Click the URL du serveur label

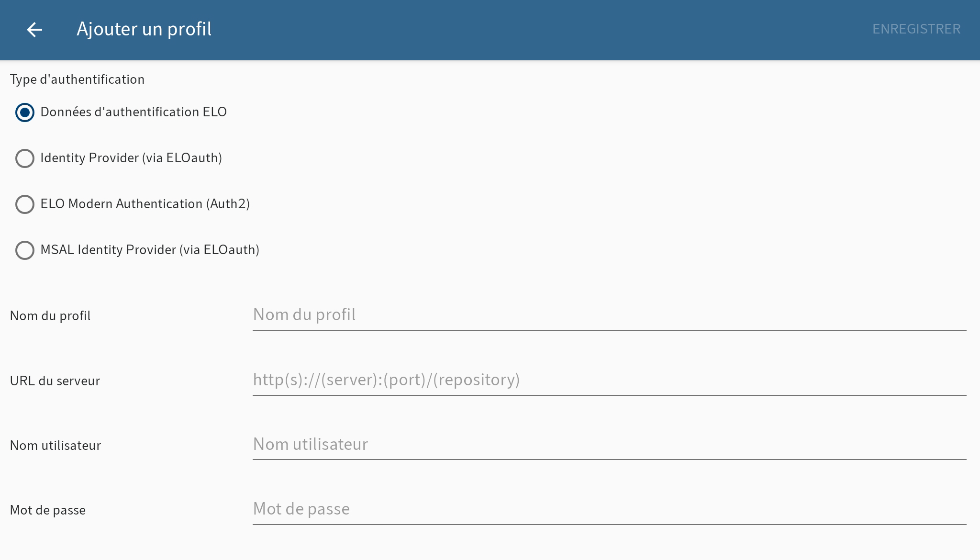[55, 381]
